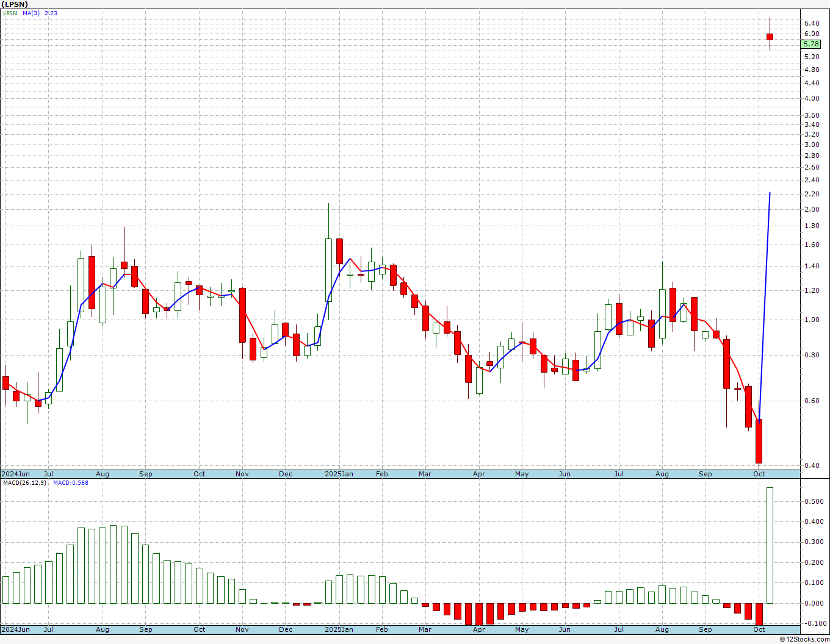Click 2024Jun on the MACD panel date axis
Viewport: 830px width, 644px height.
tap(15, 629)
